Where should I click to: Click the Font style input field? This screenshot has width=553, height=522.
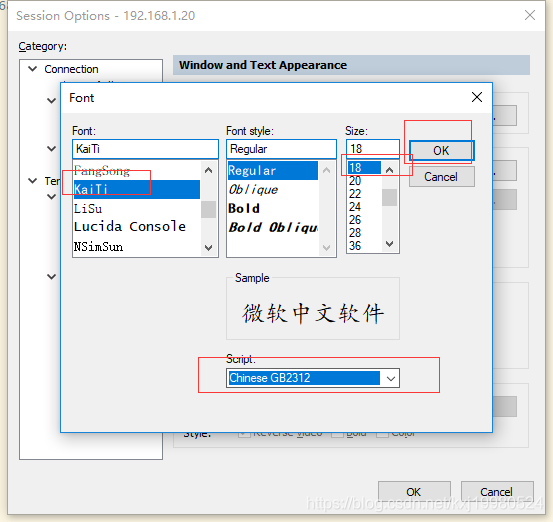pyautogui.click(x=281, y=149)
